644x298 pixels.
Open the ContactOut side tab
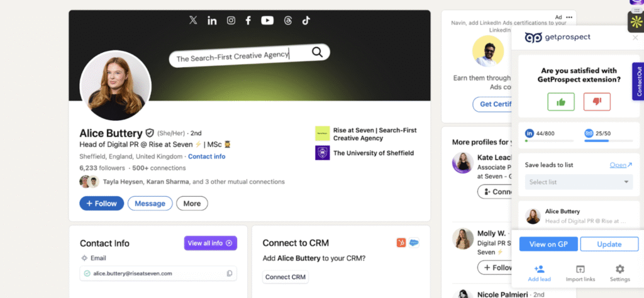[639, 81]
